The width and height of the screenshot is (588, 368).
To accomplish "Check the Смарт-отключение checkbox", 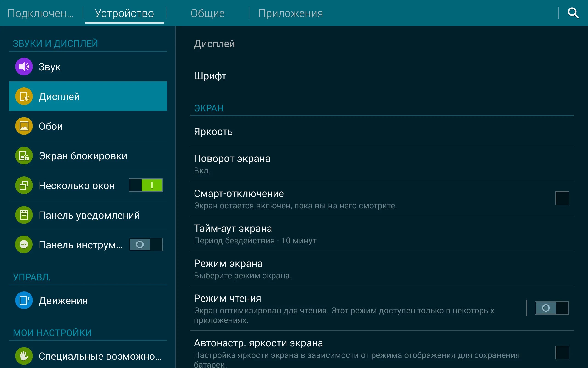I will (x=562, y=198).
